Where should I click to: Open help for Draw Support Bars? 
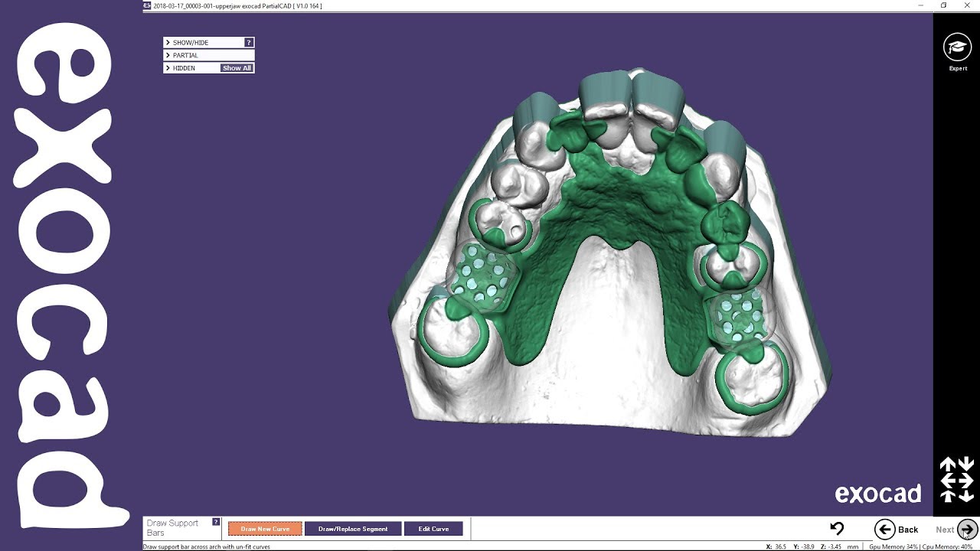click(x=216, y=522)
